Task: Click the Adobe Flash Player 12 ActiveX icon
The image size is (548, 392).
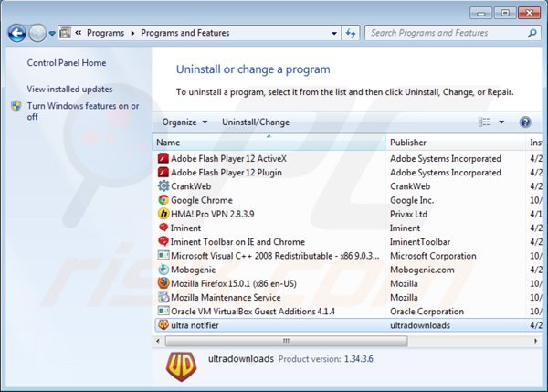Action: tap(163, 158)
